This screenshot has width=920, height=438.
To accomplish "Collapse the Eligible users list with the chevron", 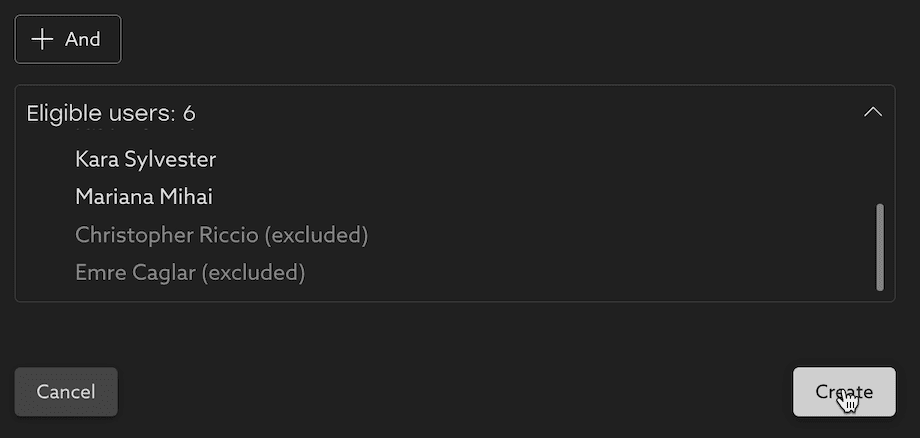I will click(x=872, y=112).
